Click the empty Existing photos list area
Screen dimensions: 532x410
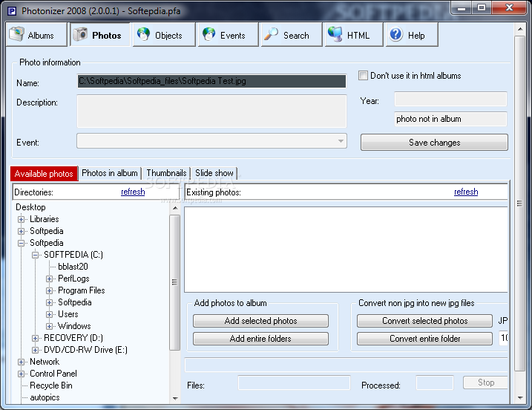346,250
